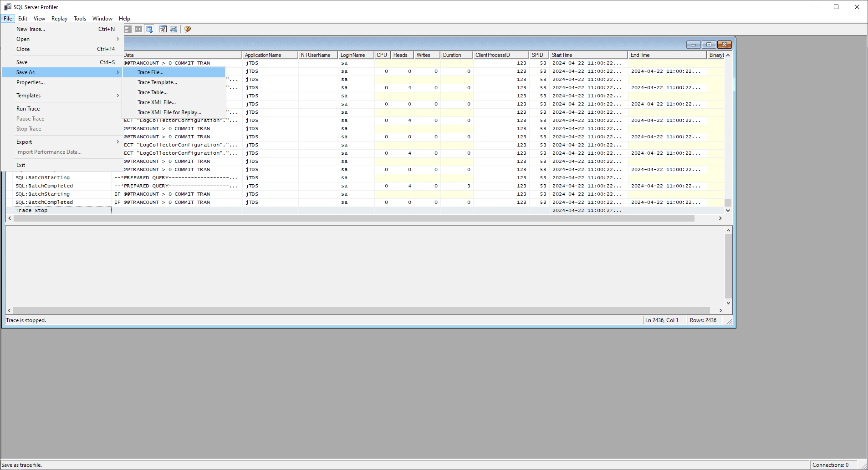This screenshot has width=868, height=470.
Task: Click the Duration cell showing 3
Action: [457, 186]
